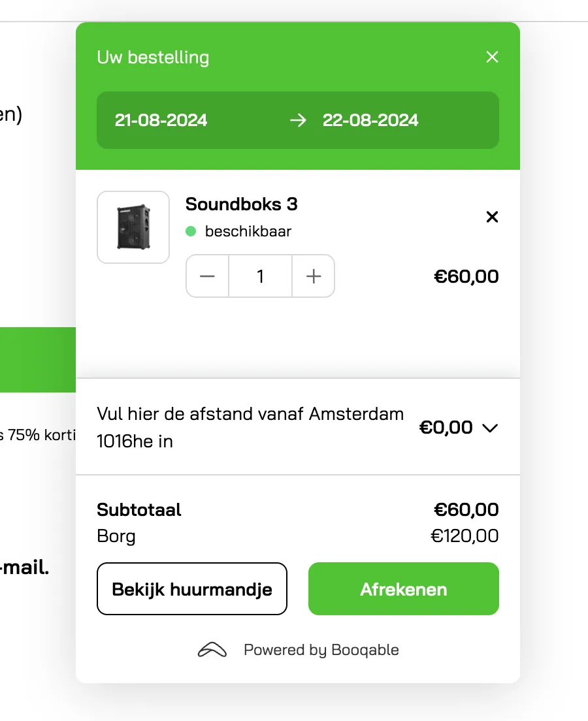Change the start date 21-08-2024
This screenshot has width=588, height=721.
[x=161, y=120]
